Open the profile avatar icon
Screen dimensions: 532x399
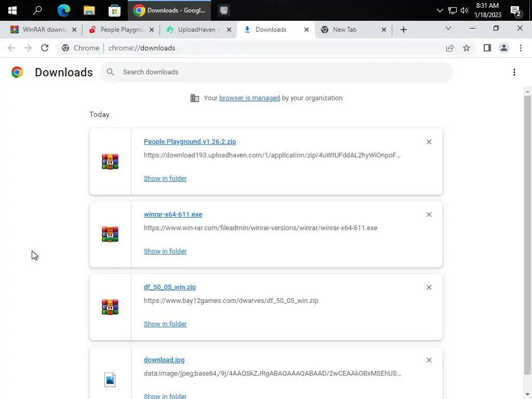pos(504,48)
